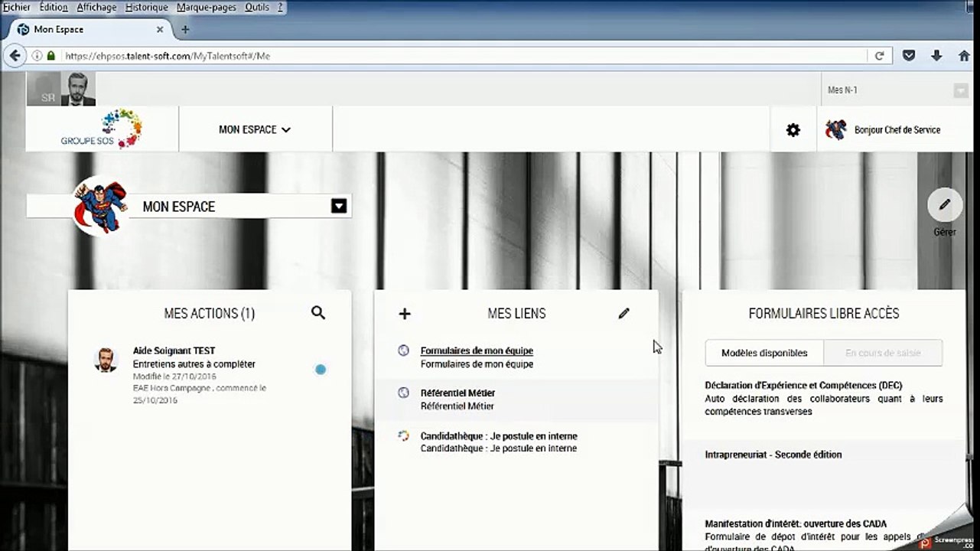Click the blue status dot for Aide Soignant TEST
Image resolution: width=980 pixels, height=551 pixels.
coord(321,370)
